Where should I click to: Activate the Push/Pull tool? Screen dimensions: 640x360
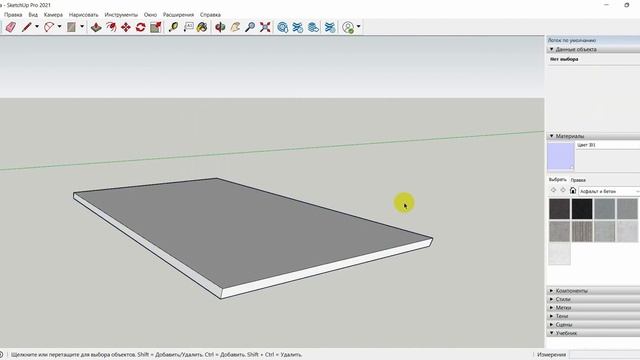(96, 27)
